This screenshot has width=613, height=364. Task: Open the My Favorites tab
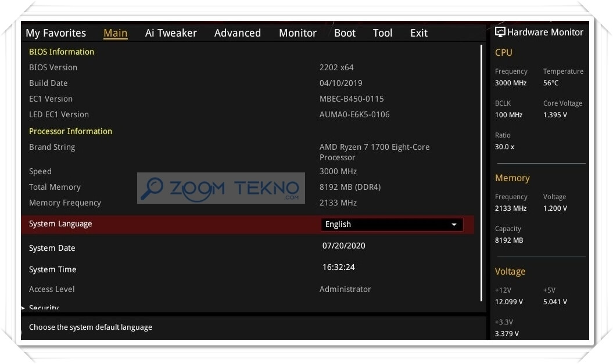[x=56, y=33]
